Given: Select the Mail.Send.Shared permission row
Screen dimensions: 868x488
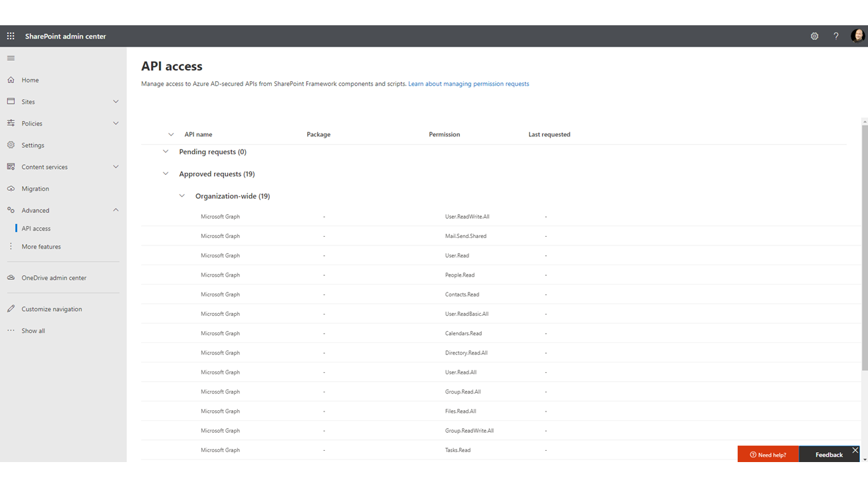Looking at the screenshot, I should 465,236.
